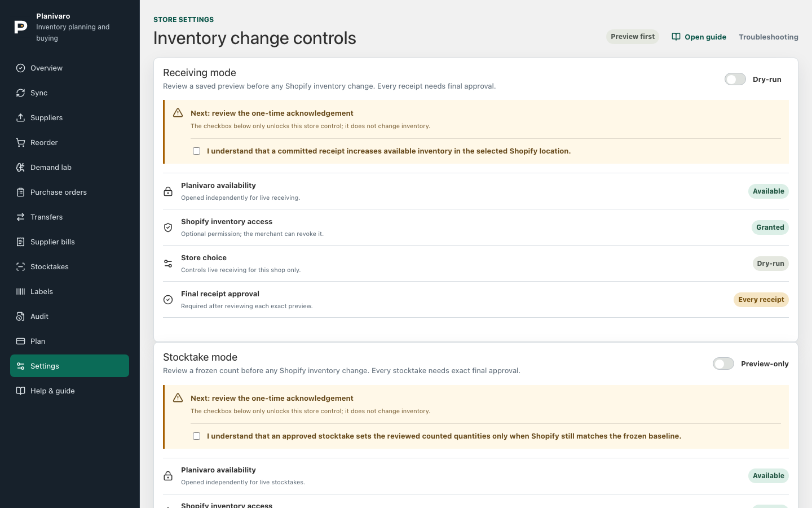812x508 pixels.
Task: Click the sliders icon beside Store choice
Action: (x=168, y=264)
